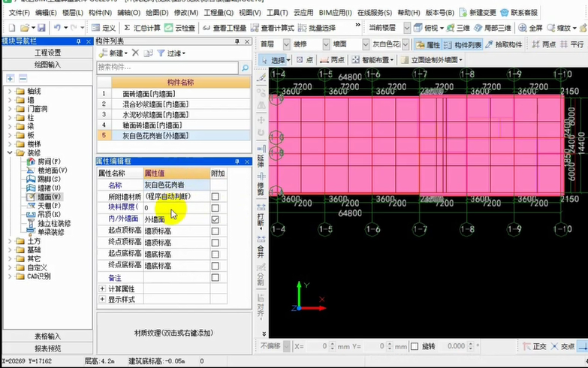Screen dimensions: 588x368
Task: Toggle 附加 checkbox for 所附墙材质
Action: pyautogui.click(x=215, y=197)
